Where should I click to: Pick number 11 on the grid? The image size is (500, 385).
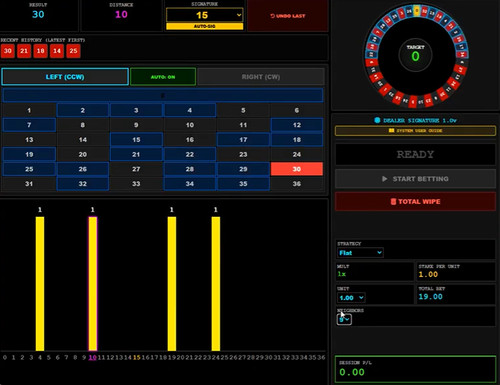pos(243,125)
